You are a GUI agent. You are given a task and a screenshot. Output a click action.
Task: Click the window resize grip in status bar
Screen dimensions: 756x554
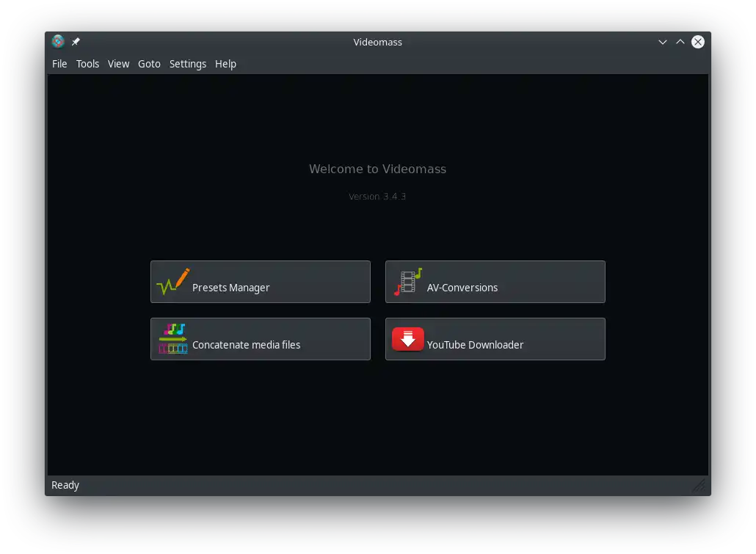pyautogui.click(x=699, y=486)
